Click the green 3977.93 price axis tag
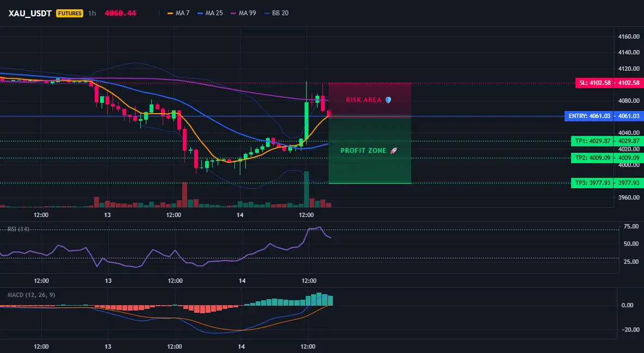644x353 pixels. pos(629,183)
